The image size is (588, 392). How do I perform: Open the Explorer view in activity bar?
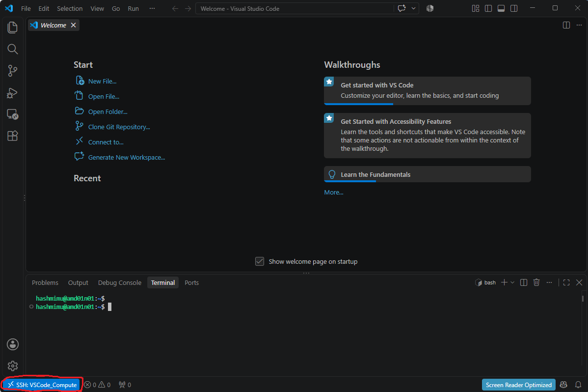tap(12, 28)
